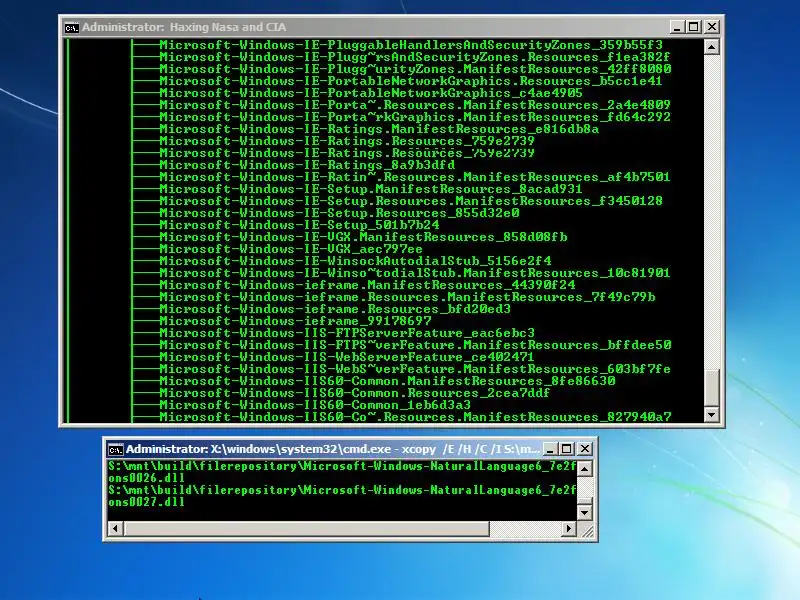Click line ending with ManifestResources_7f49c79b

click(407, 297)
